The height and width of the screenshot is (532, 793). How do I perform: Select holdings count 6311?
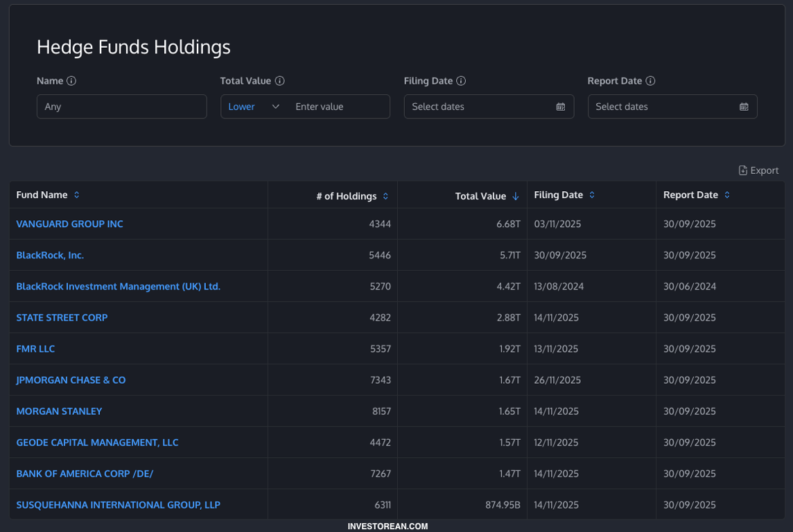383,505
